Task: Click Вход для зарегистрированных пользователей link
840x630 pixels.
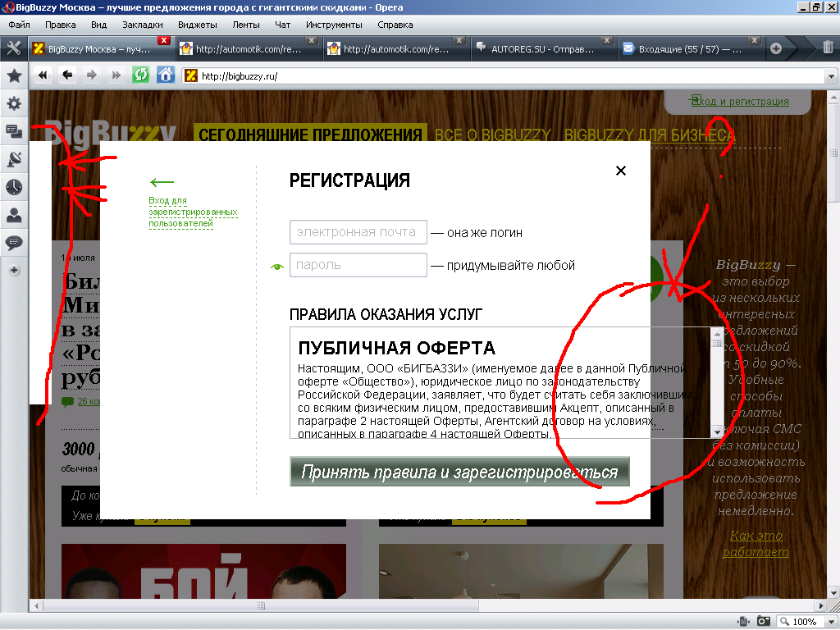Action: coord(193,212)
